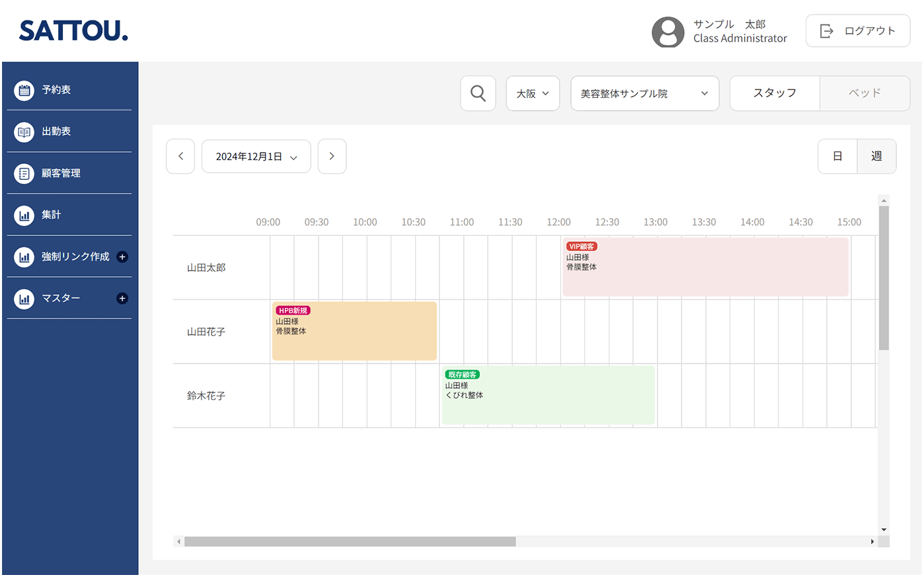The height and width of the screenshot is (575, 924).
Task: Select the 日 day view button
Action: (x=837, y=157)
